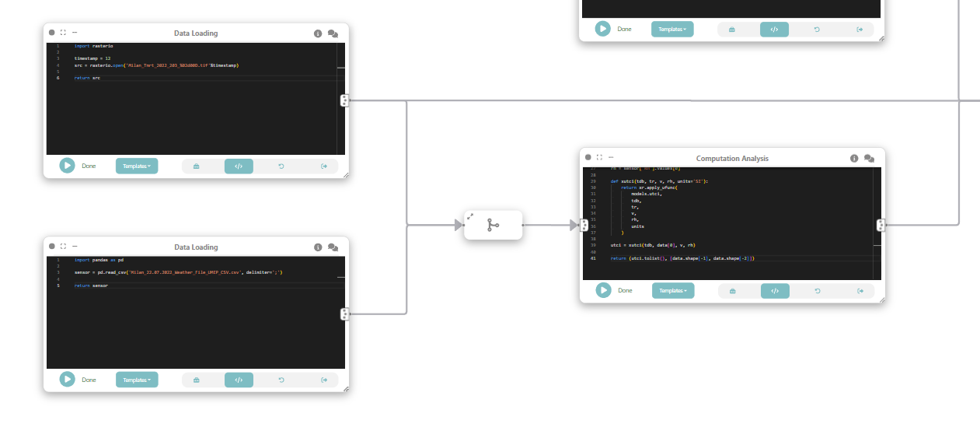Open output export of pandas Data Loading node
Screen dimensions: 980x438
(324, 380)
